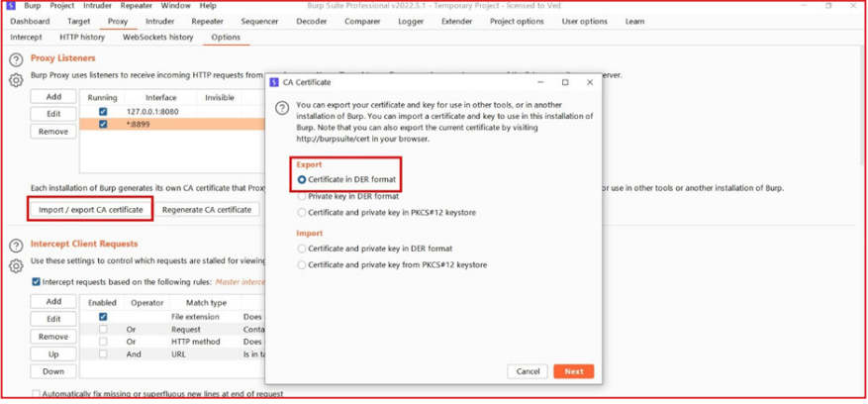868x404 pixels.
Task: Open the Window menu
Action: click(175, 6)
